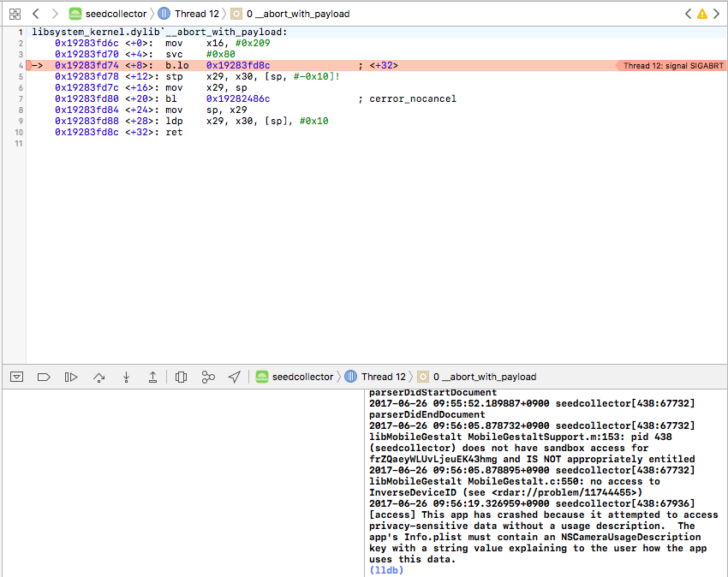
Task: Go back in editor history
Action: click(35, 14)
